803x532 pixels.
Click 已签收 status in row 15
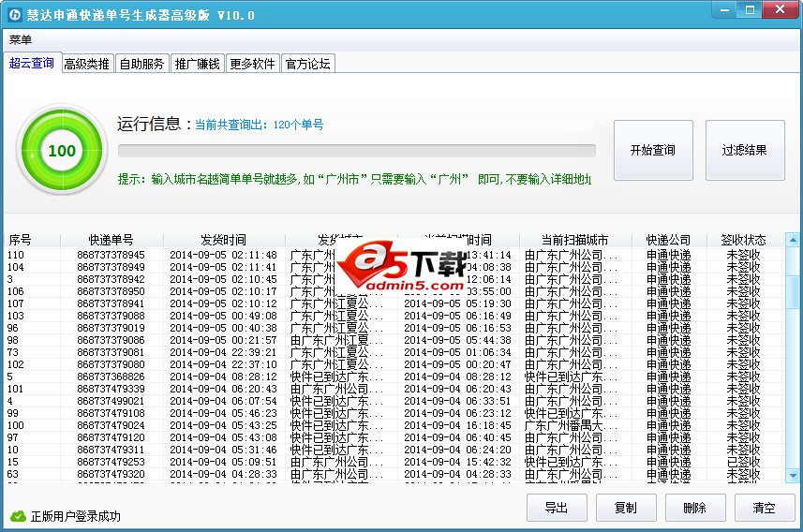743,463
